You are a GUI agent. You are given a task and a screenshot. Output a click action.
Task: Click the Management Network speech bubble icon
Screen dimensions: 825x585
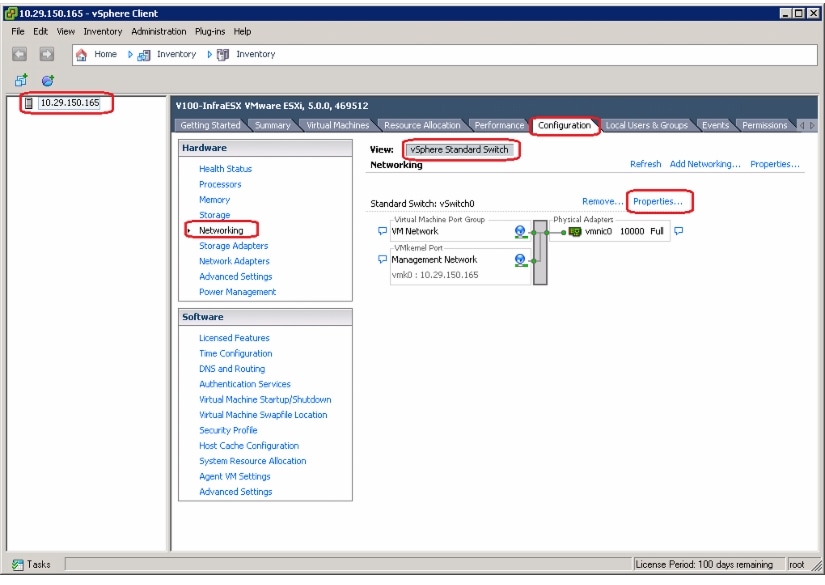383,259
